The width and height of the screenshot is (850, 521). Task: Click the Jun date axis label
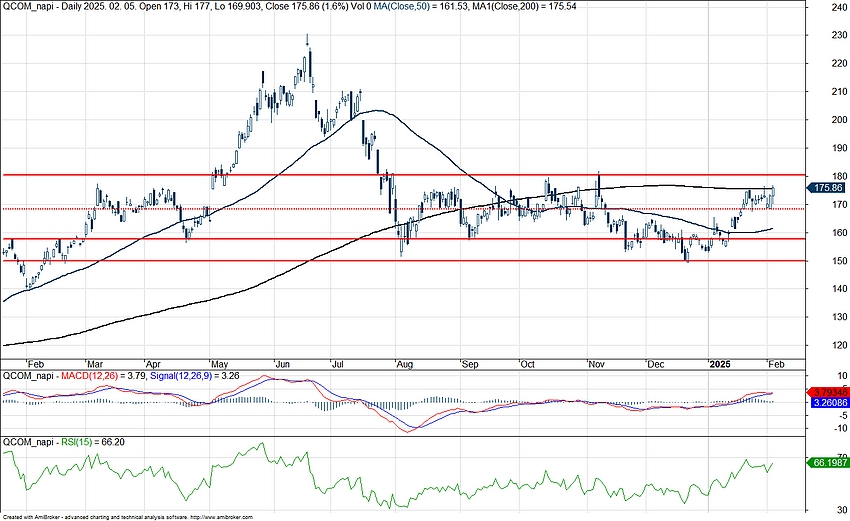coord(282,364)
